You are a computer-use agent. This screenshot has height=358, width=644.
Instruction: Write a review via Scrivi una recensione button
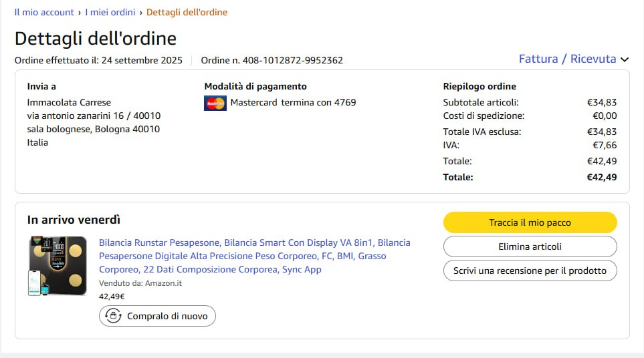click(530, 271)
